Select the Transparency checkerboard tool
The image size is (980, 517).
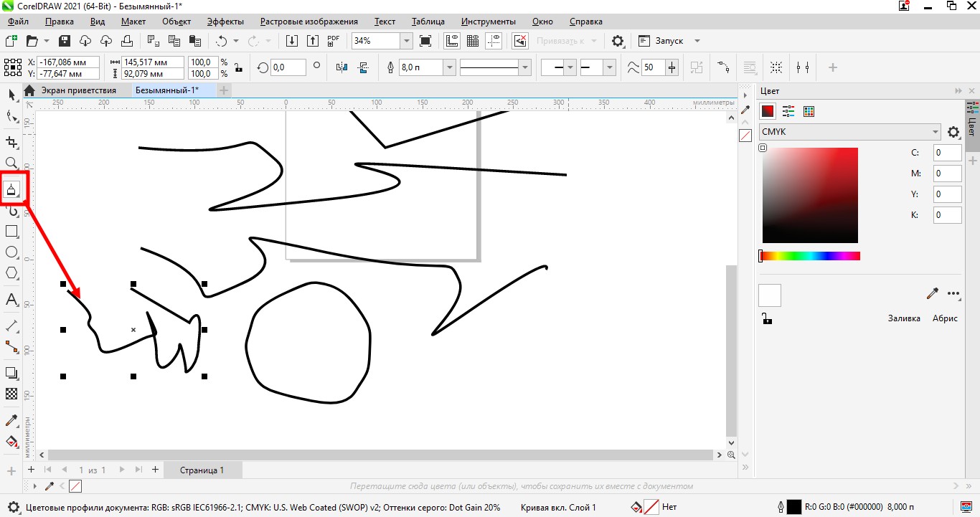click(11, 394)
